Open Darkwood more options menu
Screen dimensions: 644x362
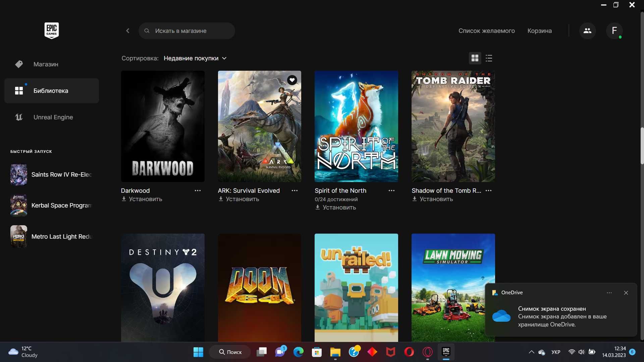point(198,191)
